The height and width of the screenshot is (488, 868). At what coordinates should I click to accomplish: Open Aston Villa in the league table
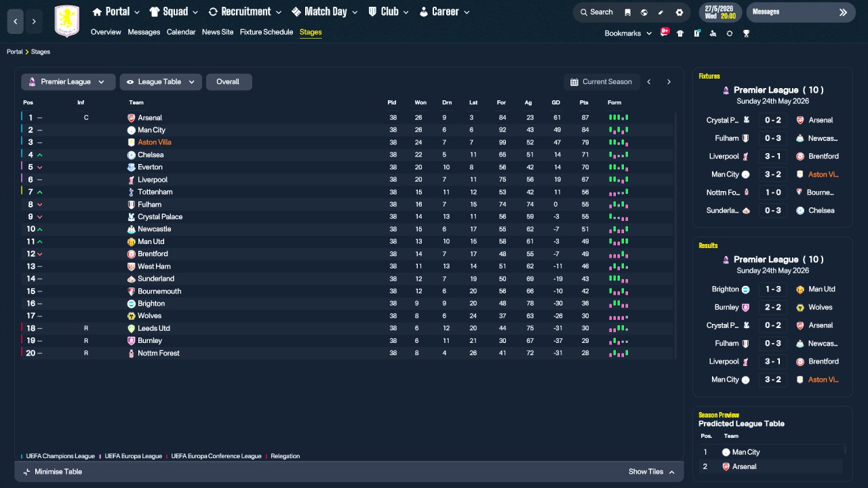pyautogui.click(x=155, y=142)
